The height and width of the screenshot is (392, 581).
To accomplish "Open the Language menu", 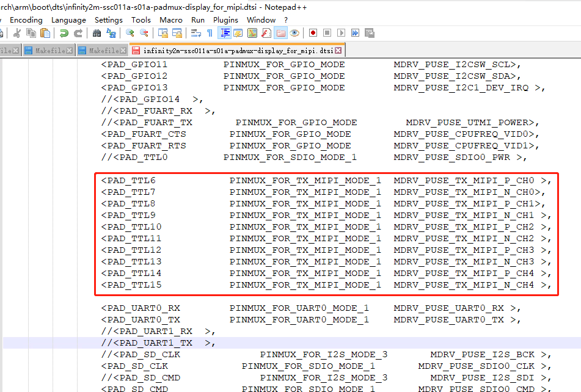I will coord(68,20).
